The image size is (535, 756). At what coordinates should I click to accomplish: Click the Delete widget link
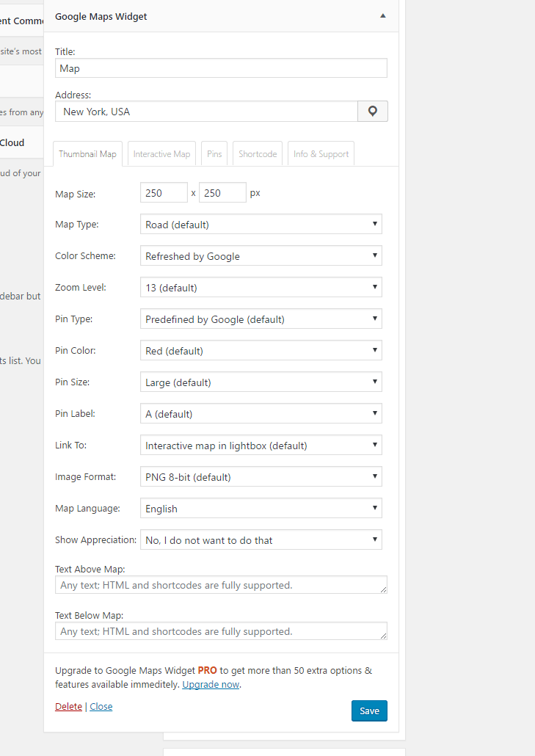68,706
